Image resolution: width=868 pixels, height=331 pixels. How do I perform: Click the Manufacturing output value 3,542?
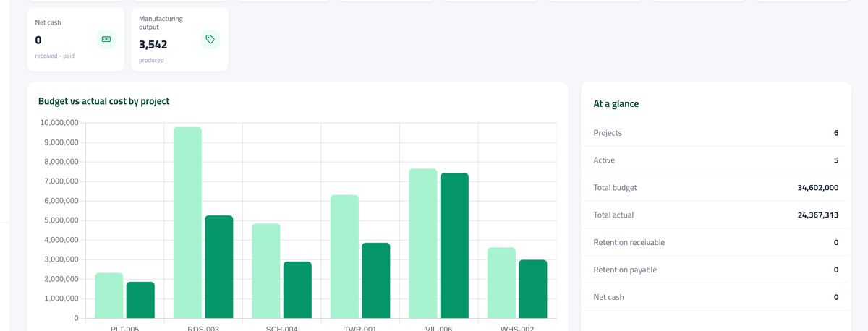click(x=153, y=45)
